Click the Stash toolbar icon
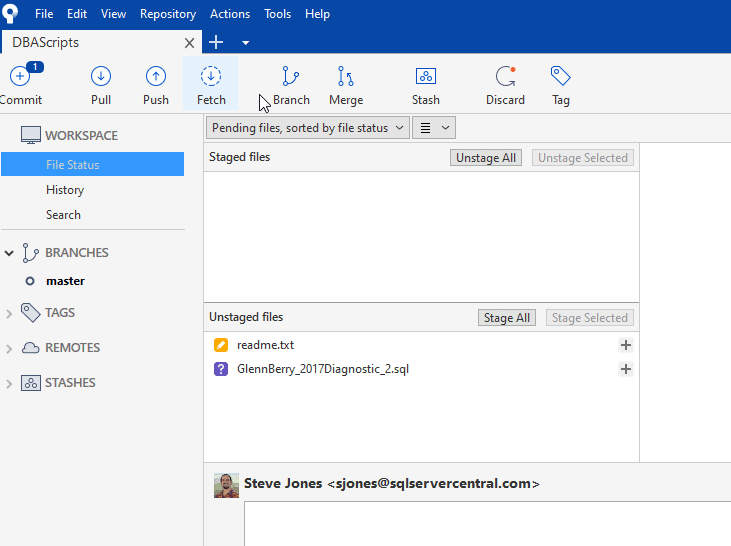The height and width of the screenshot is (546, 731). [426, 78]
